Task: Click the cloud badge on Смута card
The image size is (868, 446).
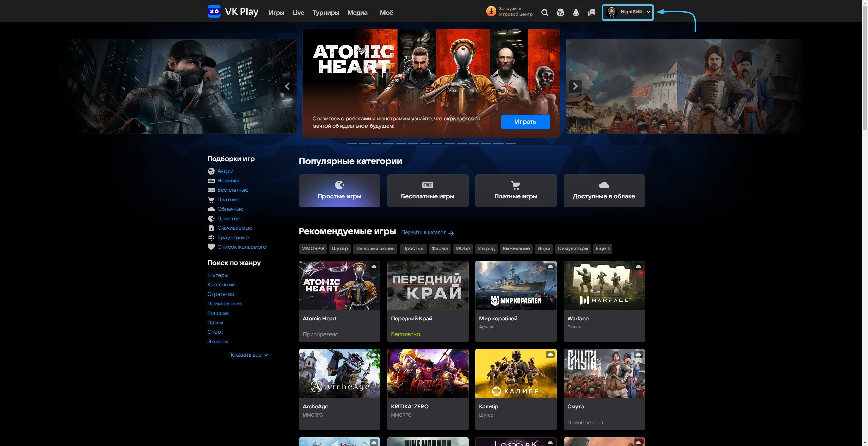Action: 638,354
